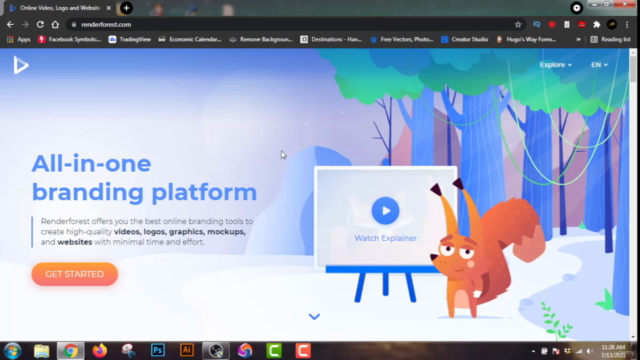Click the GET STARTED button
This screenshot has height=360, width=640.
pos(75,274)
